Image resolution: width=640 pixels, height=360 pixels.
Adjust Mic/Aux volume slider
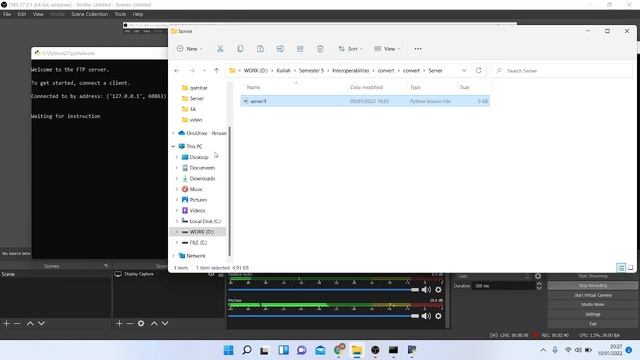click(324, 316)
